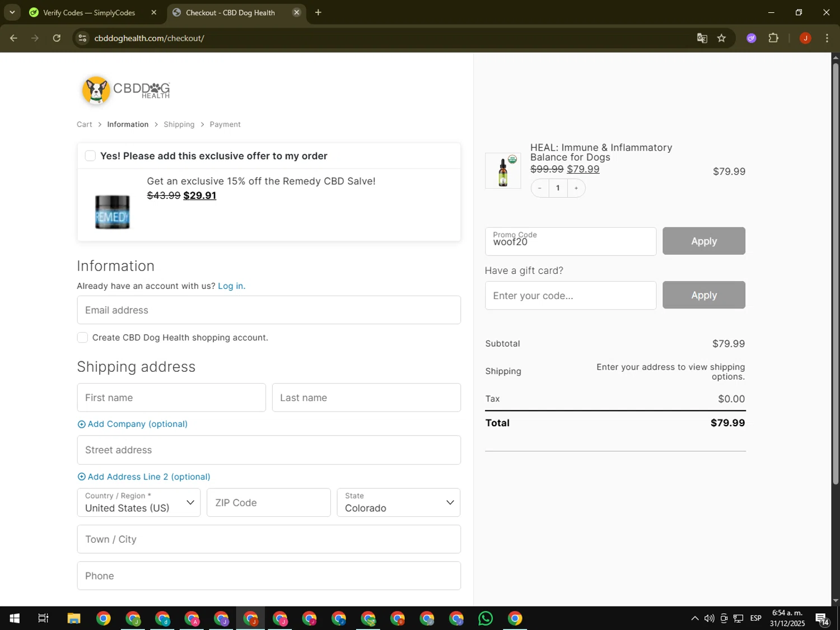Click the HEAL product thumbnail
The image size is (840, 630).
(503, 171)
